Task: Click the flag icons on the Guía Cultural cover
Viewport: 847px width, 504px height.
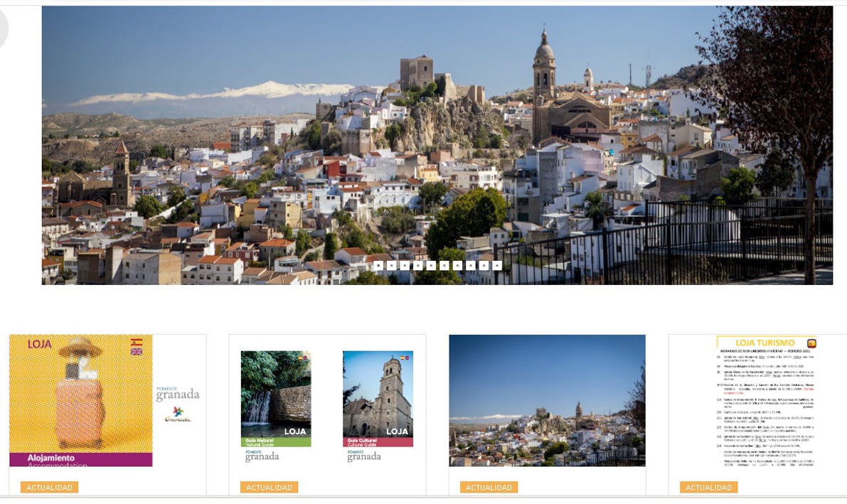Action: tap(405, 358)
